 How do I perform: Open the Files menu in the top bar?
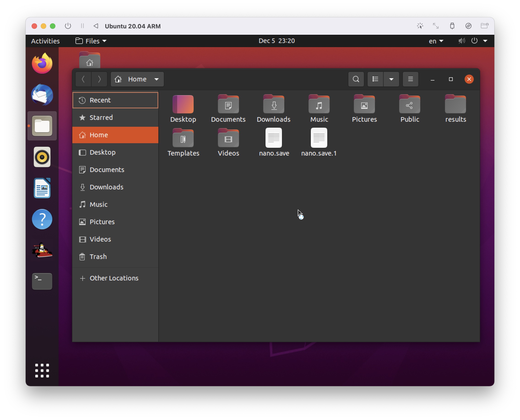90,41
